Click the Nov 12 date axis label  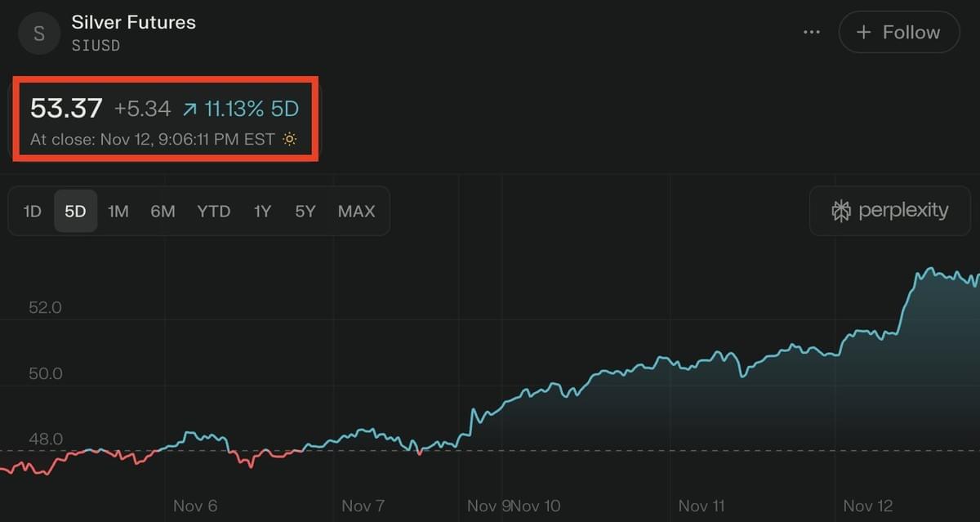pos(867,506)
